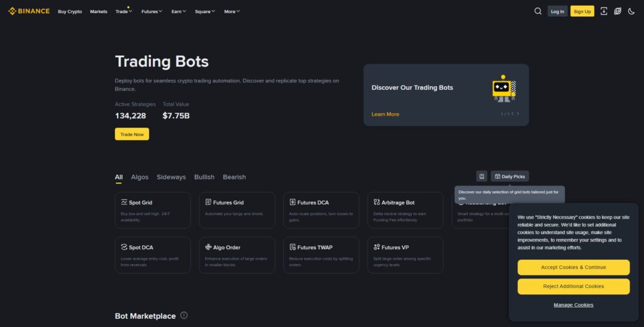The width and height of the screenshot is (644, 327).
Task: Toggle dark mode moon icon
Action: [631, 11]
